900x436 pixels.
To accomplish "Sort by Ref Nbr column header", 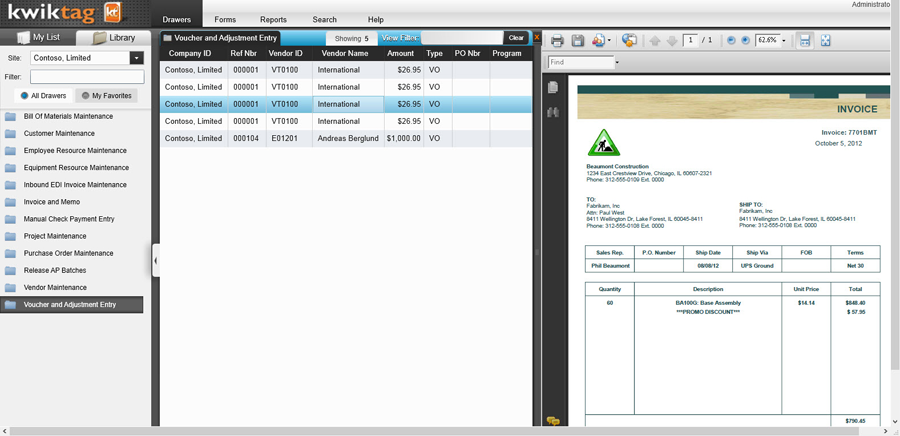I will (243, 53).
